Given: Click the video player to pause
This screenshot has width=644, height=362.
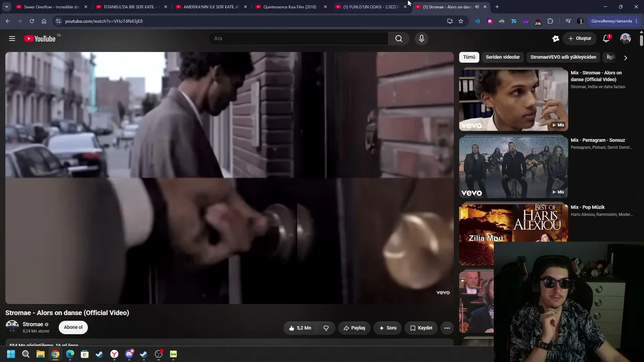Looking at the screenshot, I should 229,178.
